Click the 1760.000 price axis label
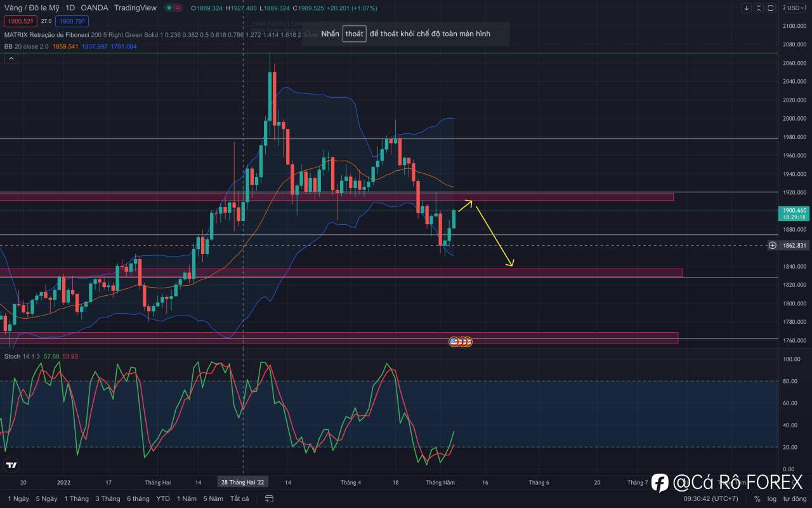812x508 pixels. pyautogui.click(x=794, y=340)
